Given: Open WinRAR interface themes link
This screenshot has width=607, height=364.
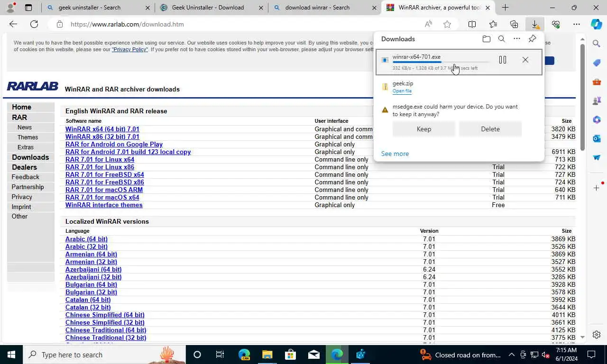Looking at the screenshot, I should [104, 205].
